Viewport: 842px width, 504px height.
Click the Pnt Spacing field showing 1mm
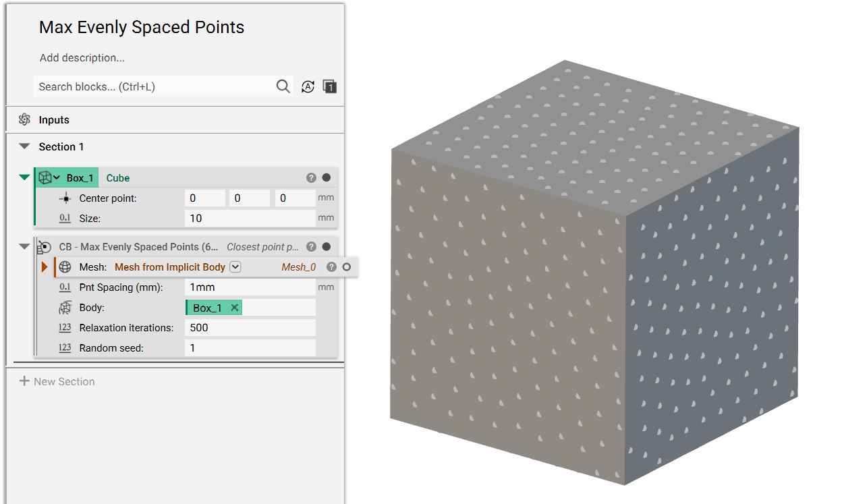[250, 287]
